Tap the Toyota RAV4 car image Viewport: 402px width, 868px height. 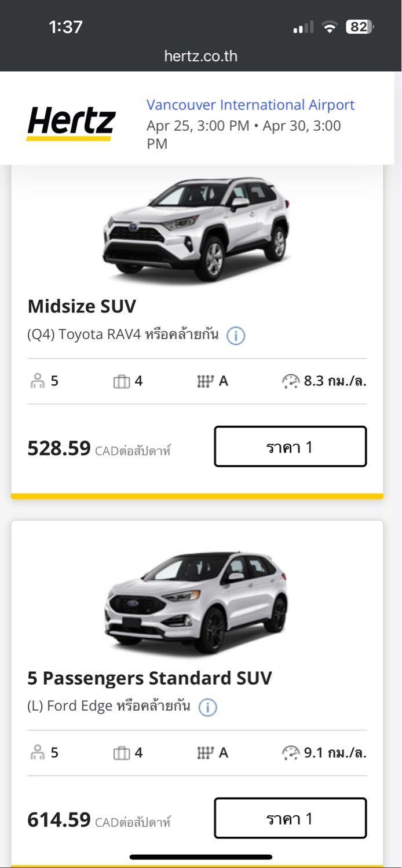click(196, 229)
